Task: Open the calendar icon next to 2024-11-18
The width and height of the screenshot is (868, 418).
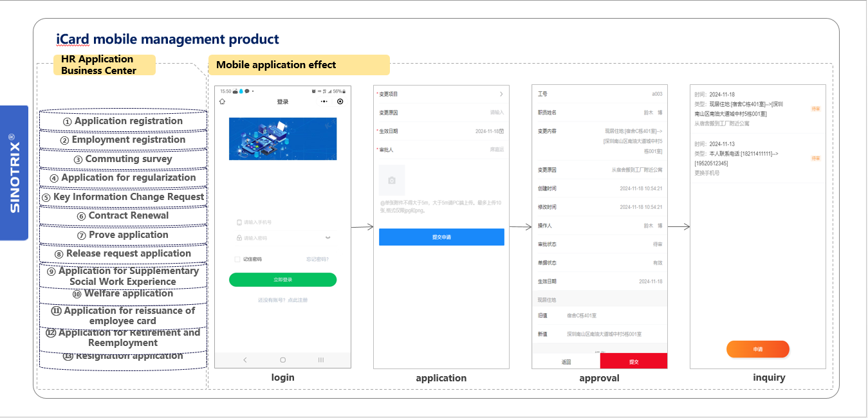Action: click(501, 131)
